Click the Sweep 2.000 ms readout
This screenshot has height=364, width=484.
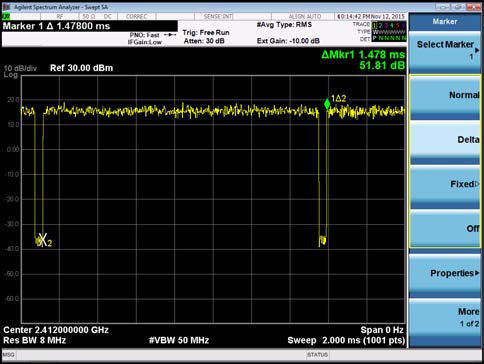tap(346, 341)
